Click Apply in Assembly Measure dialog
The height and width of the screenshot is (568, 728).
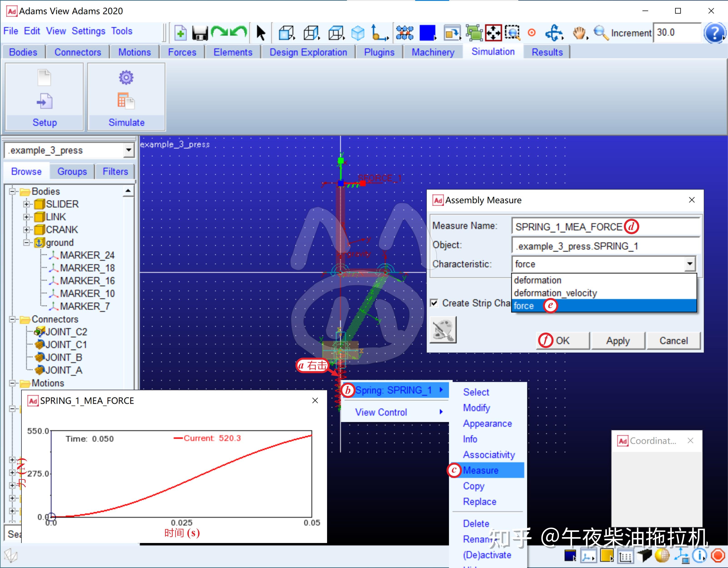coord(618,341)
